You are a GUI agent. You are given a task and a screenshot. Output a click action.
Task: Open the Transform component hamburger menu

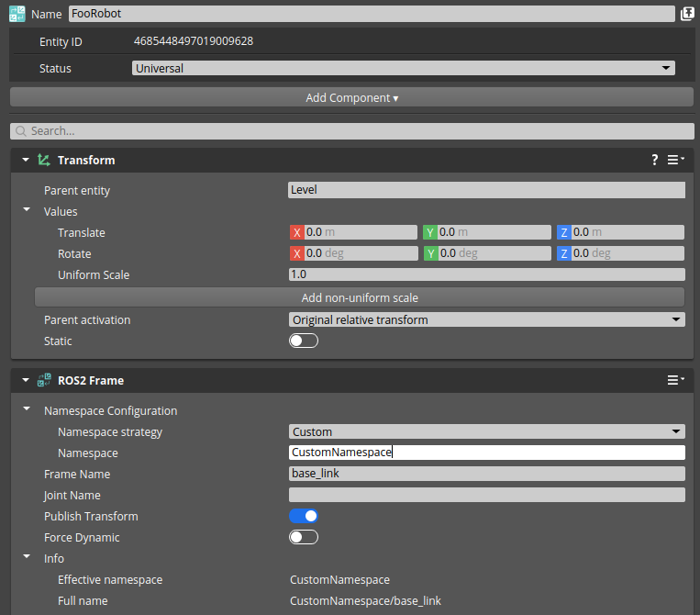[675, 160]
